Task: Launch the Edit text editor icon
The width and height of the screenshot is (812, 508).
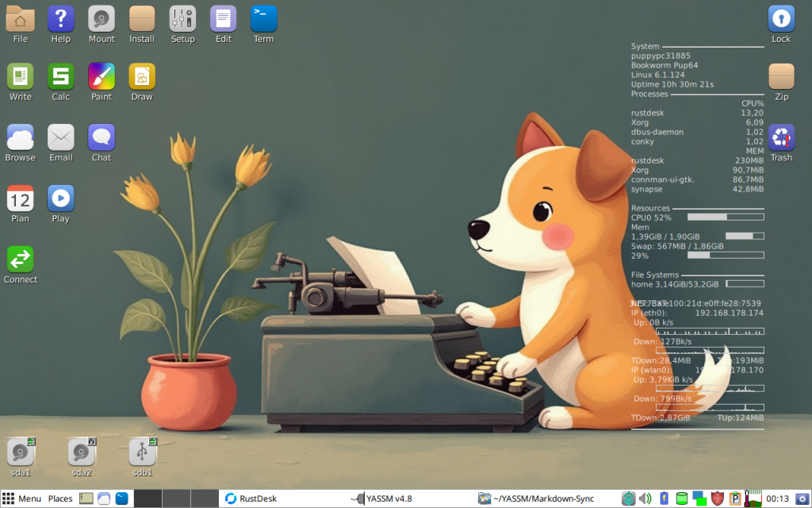Action: pos(223,19)
